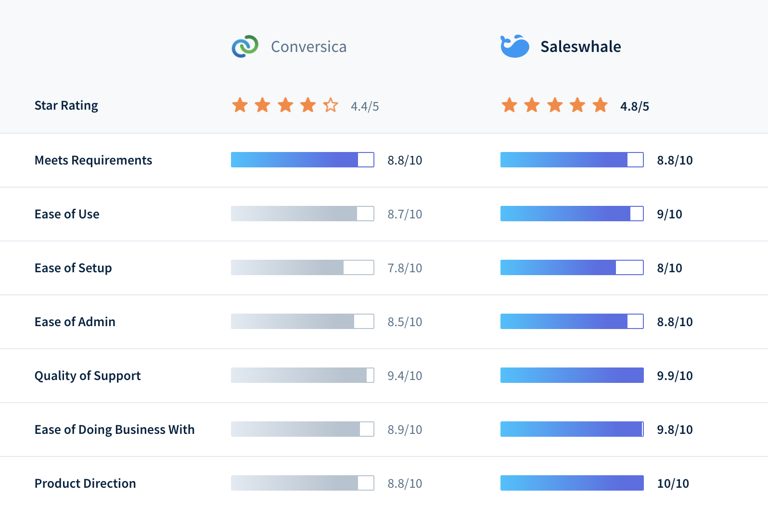Click the Ease of Admin row label
Viewport: 768px width, 532px height.
click(75, 322)
